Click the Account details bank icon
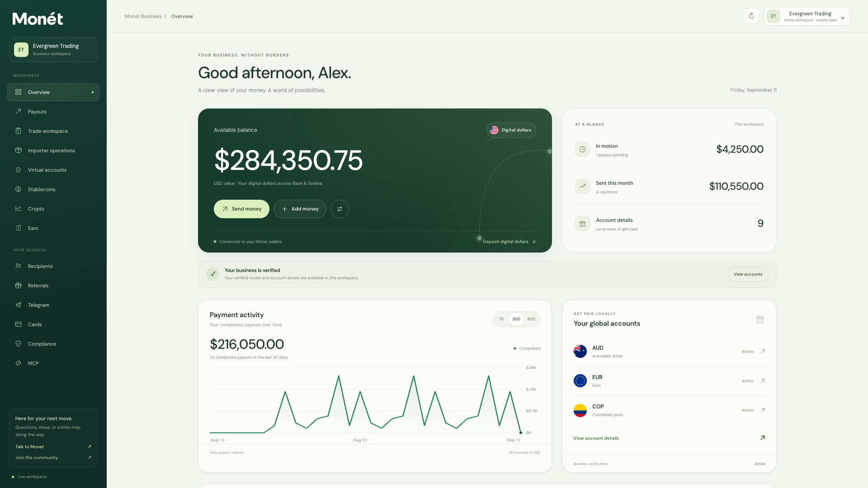Image resolution: width=868 pixels, height=488 pixels. [x=582, y=224]
